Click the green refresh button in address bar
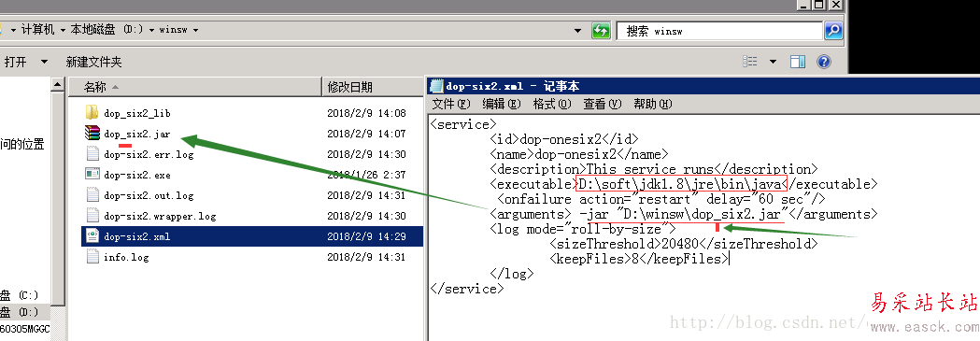Viewport: 980px width, 341px height. coord(601,30)
